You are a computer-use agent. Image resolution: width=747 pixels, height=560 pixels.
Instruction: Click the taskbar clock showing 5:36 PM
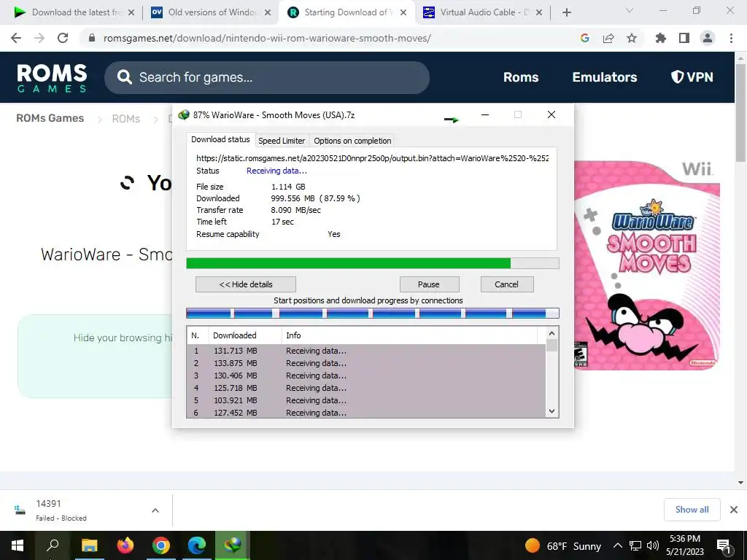[x=684, y=545]
